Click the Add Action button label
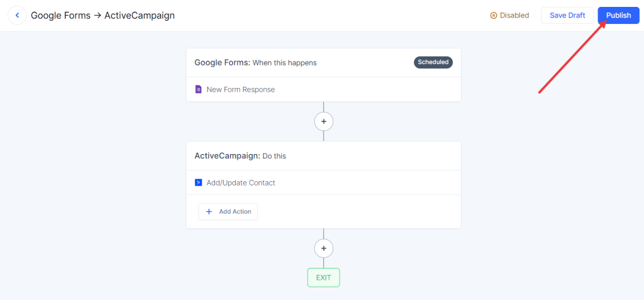644x300 pixels. pos(235,211)
